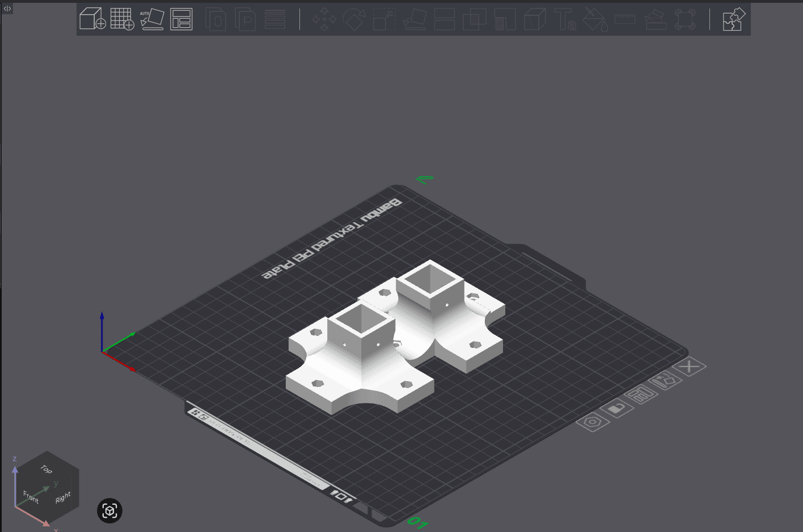803x532 pixels.
Task: Delete the plate using the X icon
Action: [690, 366]
